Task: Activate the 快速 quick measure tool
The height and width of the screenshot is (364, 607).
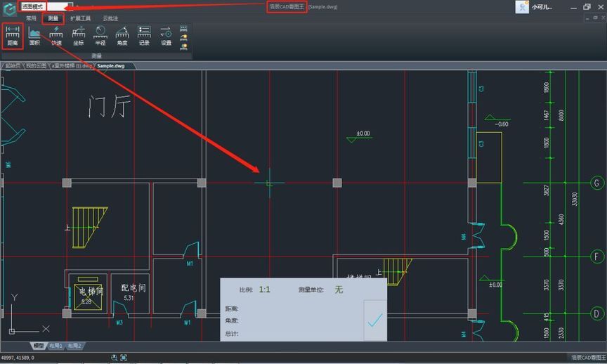Action: tap(56, 35)
